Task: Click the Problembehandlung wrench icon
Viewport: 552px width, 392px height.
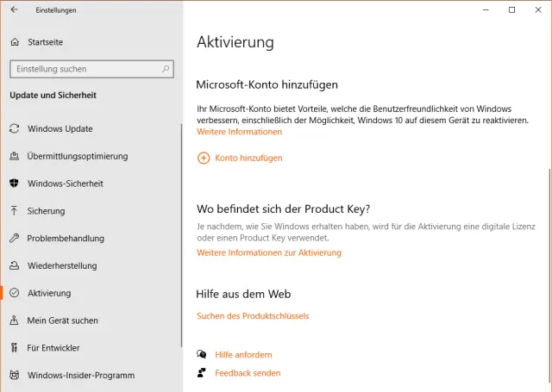Action: click(x=14, y=239)
